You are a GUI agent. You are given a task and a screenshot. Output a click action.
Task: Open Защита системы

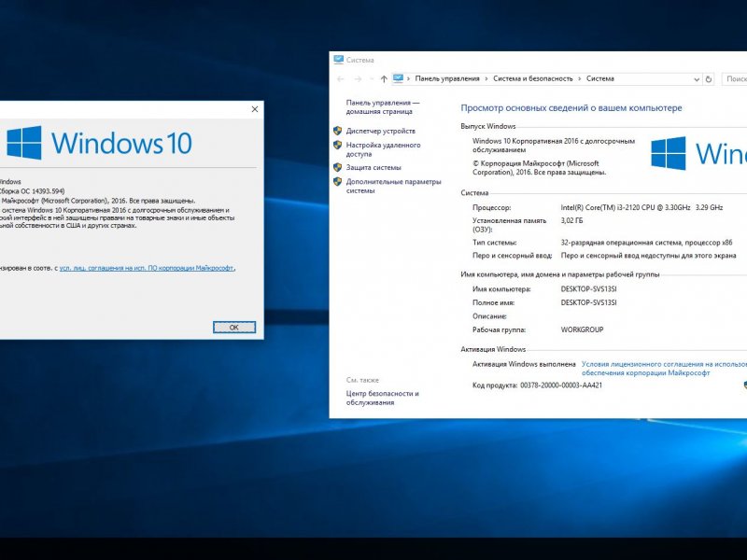click(x=373, y=168)
